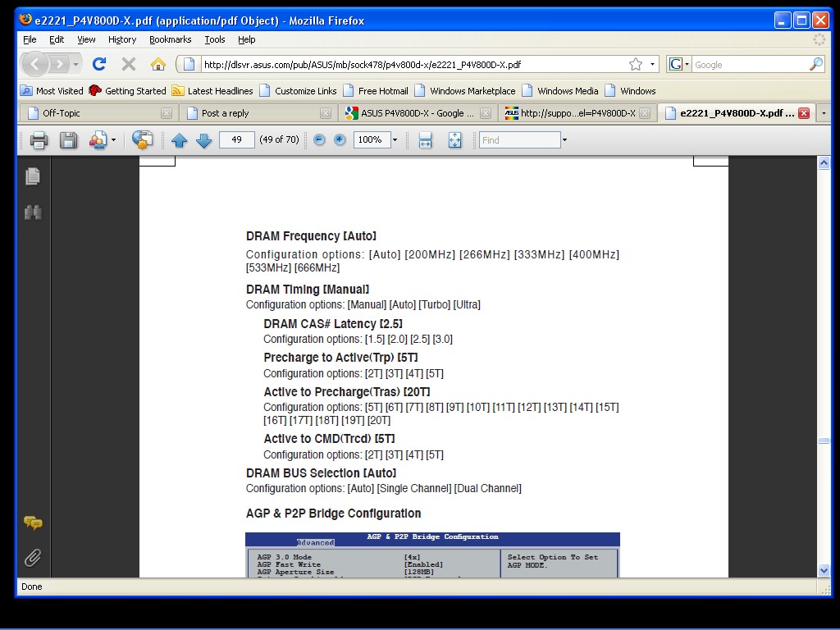
Task: Open the PDF collaborate icon
Action: 98,140
